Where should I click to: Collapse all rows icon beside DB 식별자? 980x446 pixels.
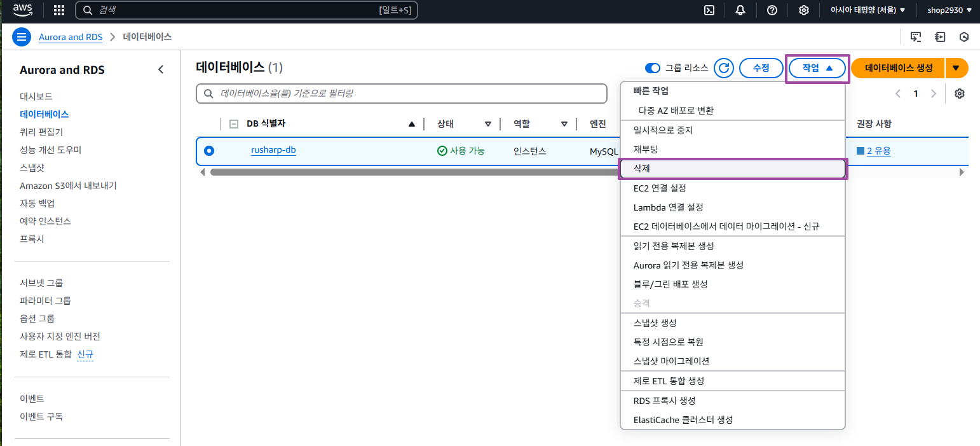pyautogui.click(x=234, y=124)
